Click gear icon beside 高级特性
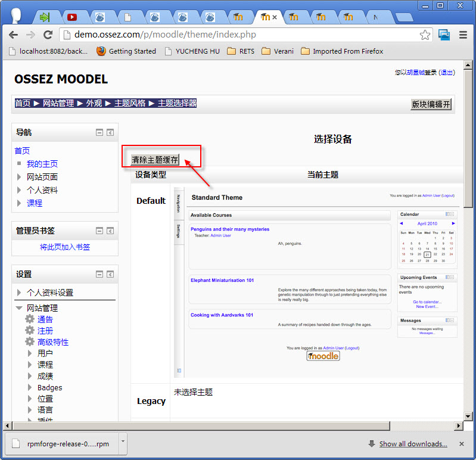Viewport: 476px width, 460px height. (30, 341)
